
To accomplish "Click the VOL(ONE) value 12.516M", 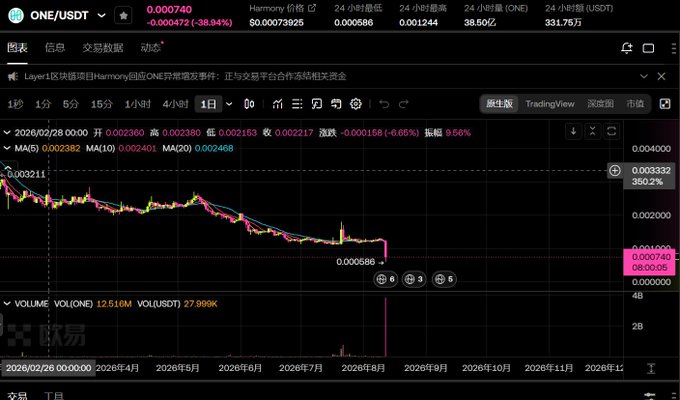I will [x=114, y=304].
